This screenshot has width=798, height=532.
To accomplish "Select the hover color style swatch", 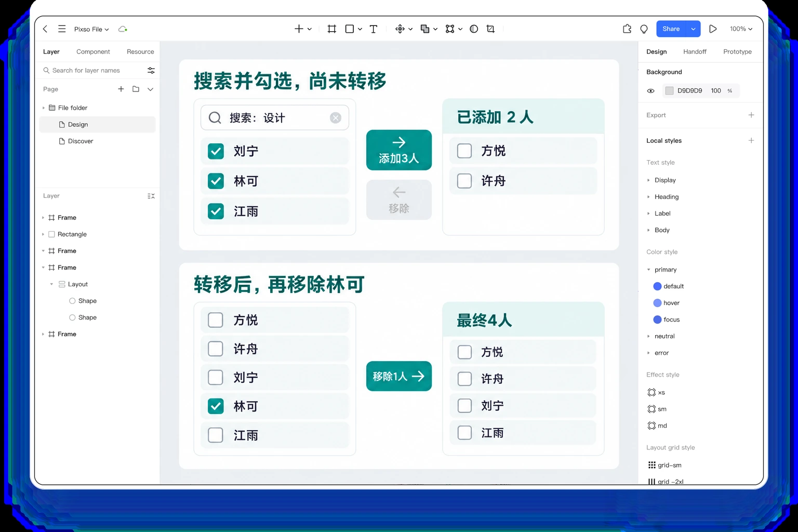I will 657,303.
